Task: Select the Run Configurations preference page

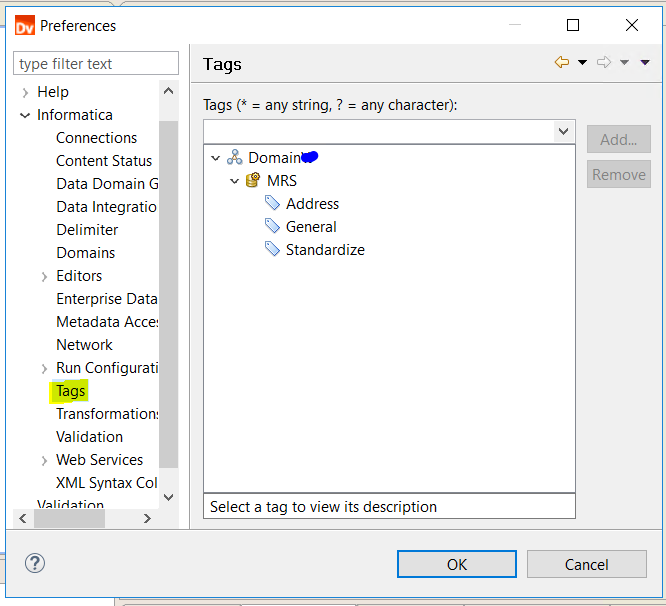Action: [107, 367]
